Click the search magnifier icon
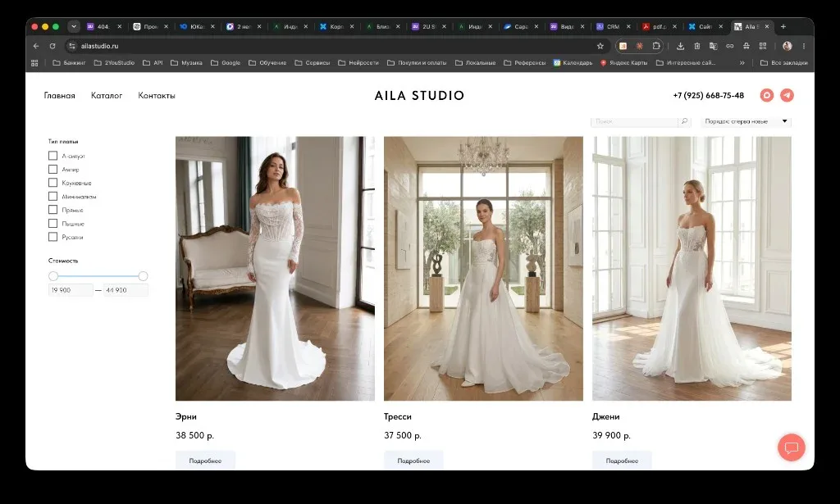Viewport: 840px width, 504px height. tap(684, 121)
